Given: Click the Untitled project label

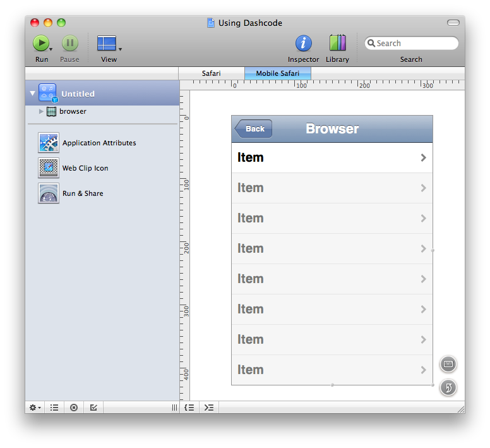Looking at the screenshot, I should (78, 94).
